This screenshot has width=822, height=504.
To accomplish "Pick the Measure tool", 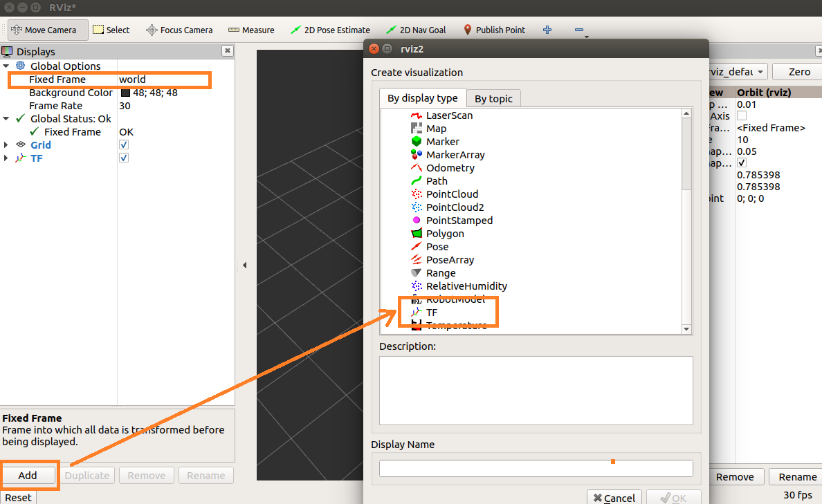I will (x=252, y=30).
